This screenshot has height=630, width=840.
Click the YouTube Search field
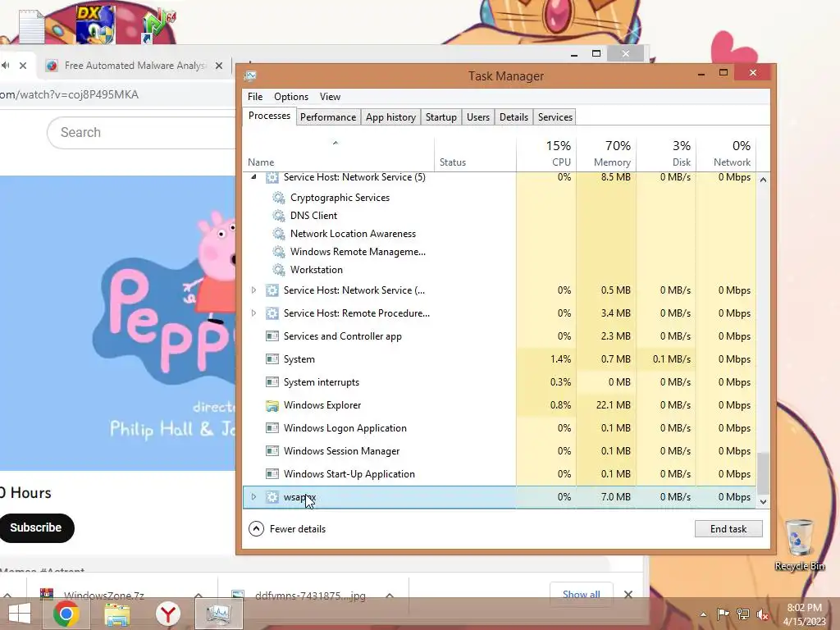[142, 132]
